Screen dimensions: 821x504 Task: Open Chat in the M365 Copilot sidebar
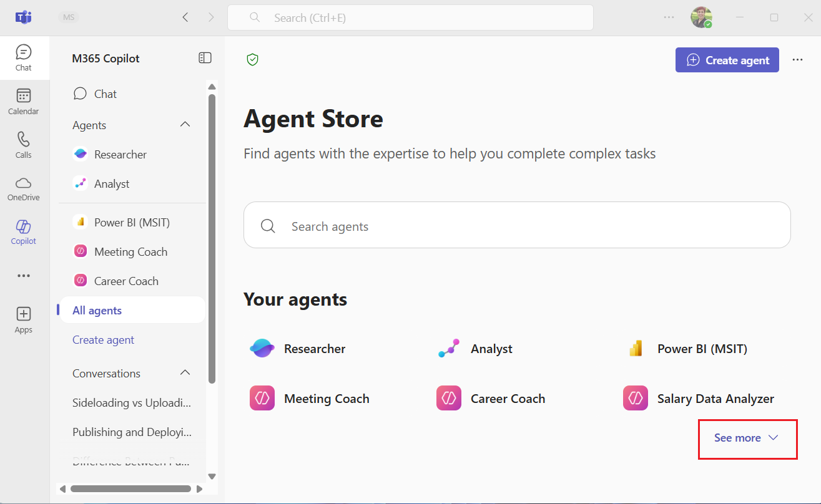pyautogui.click(x=132, y=94)
